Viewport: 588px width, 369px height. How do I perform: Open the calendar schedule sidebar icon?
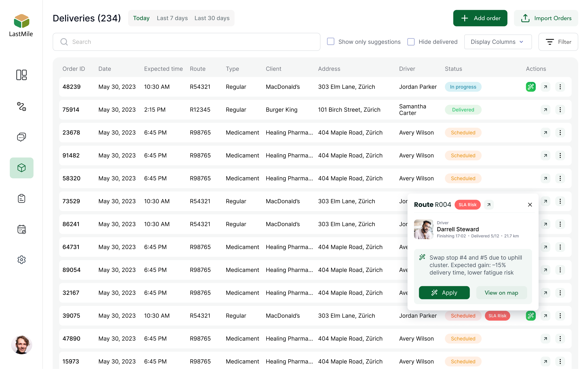point(22,229)
